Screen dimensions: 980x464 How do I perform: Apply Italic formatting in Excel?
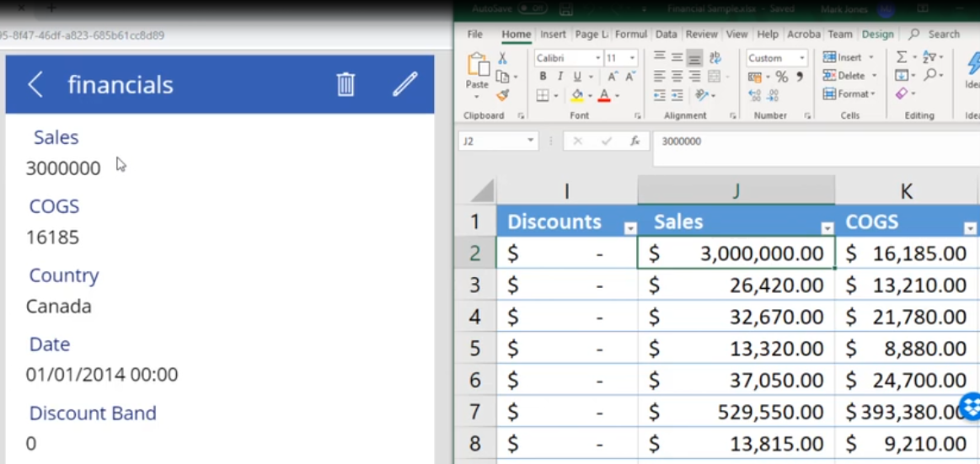[x=560, y=76]
